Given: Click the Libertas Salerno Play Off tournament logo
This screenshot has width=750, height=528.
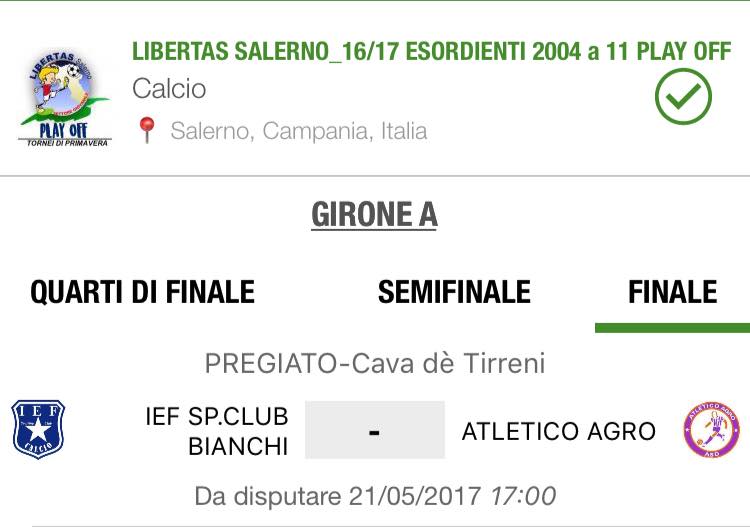Looking at the screenshot, I should [x=65, y=97].
